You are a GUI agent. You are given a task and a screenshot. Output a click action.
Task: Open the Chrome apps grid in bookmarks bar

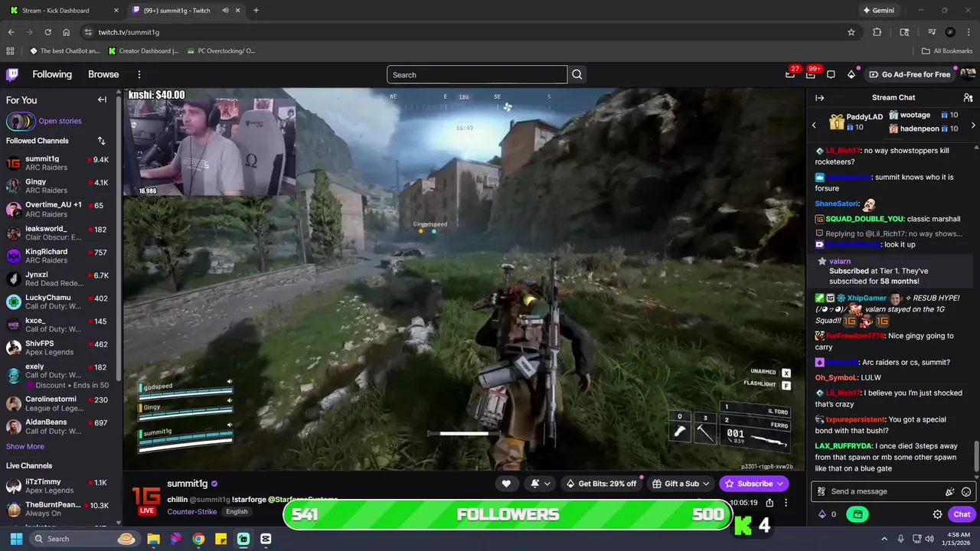tap(10, 51)
